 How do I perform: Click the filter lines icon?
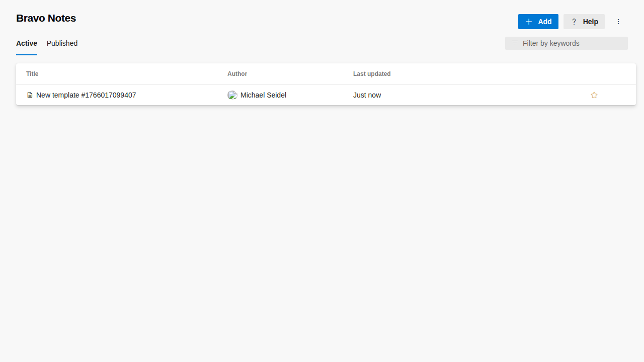514,43
